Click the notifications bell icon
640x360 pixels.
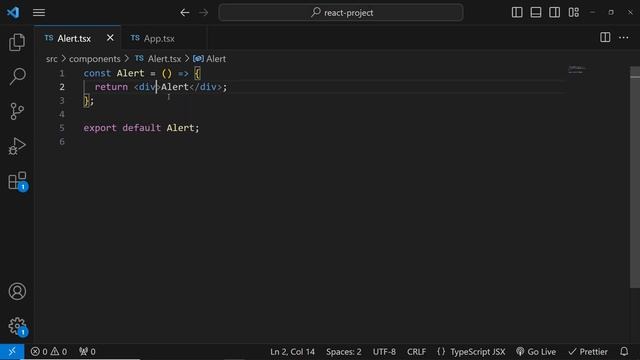coord(624,351)
